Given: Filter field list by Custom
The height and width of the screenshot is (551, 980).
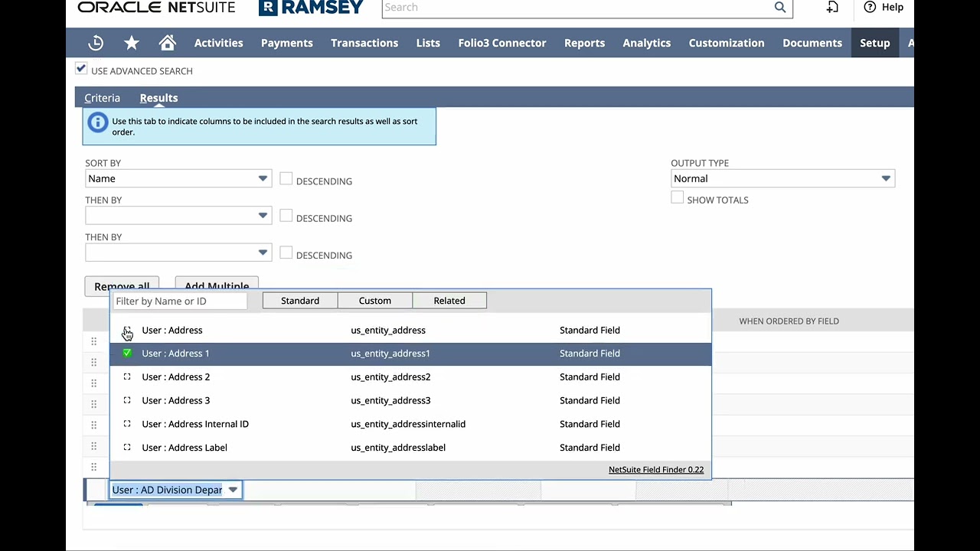Looking at the screenshot, I should pos(375,301).
